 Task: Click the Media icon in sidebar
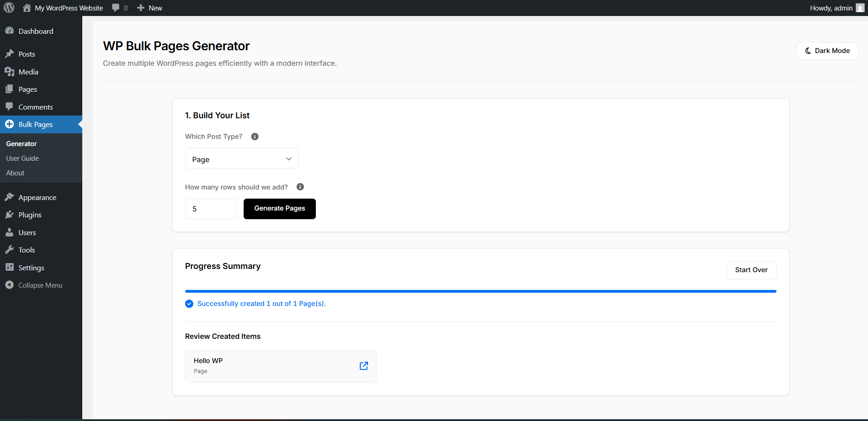(x=10, y=72)
